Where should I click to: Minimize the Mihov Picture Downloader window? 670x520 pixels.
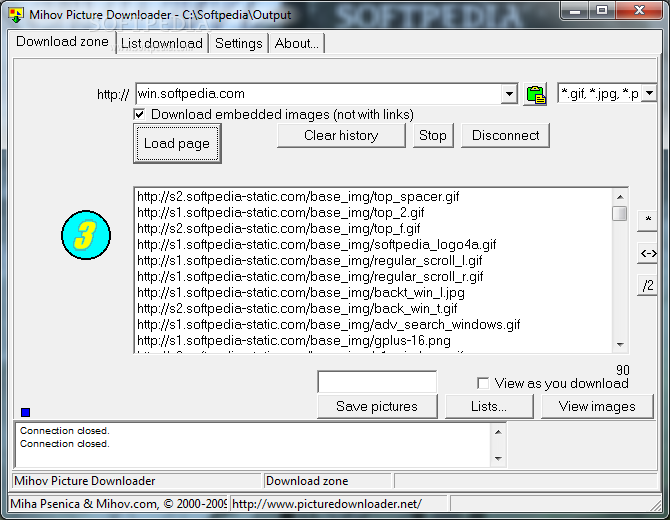575,10
